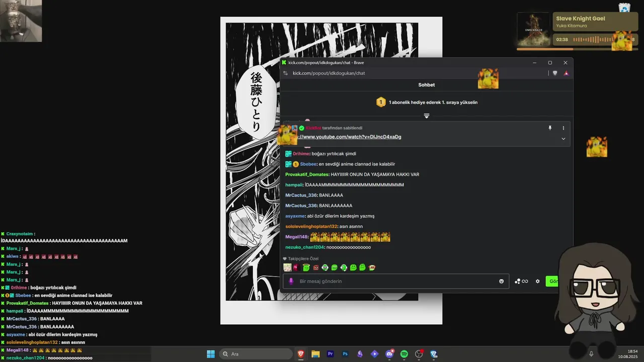Open pinned message three-dot options menu

pyautogui.click(x=563, y=128)
